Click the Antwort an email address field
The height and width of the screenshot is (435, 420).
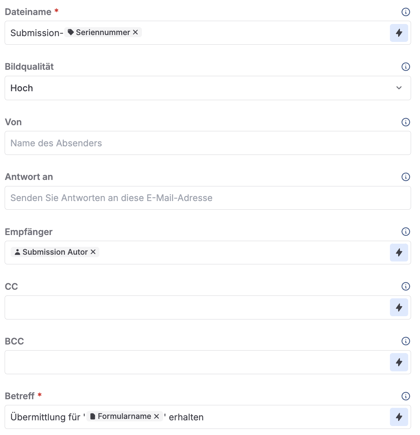pos(207,198)
